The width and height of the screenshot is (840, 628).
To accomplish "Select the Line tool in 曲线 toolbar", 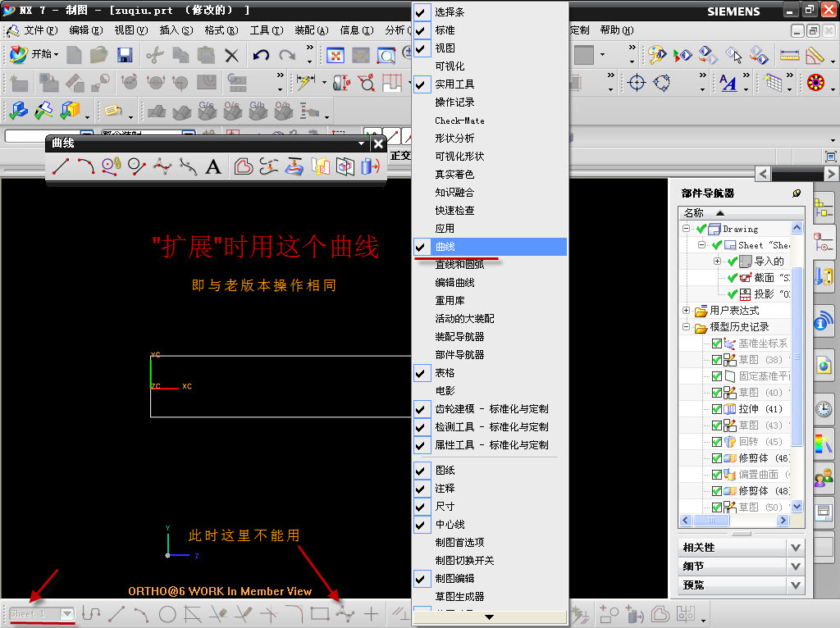I will coord(61,166).
